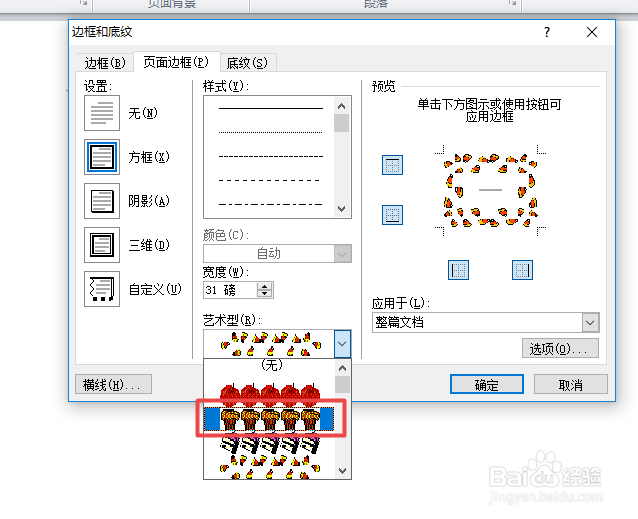The height and width of the screenshot is (519, 638).
Task: Select the 方框(X) box border setting
Action: [x=102, y=157]
